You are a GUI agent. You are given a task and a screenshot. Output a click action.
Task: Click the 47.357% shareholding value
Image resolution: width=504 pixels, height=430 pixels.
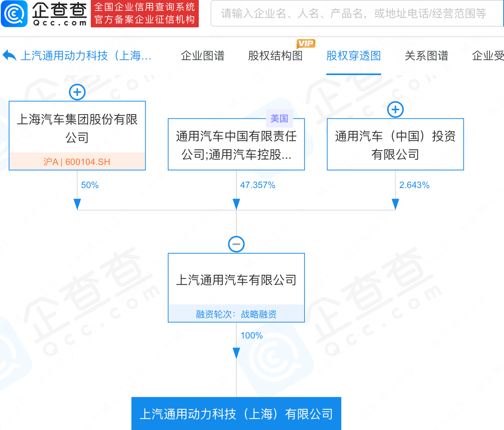(x=258, y=185)
